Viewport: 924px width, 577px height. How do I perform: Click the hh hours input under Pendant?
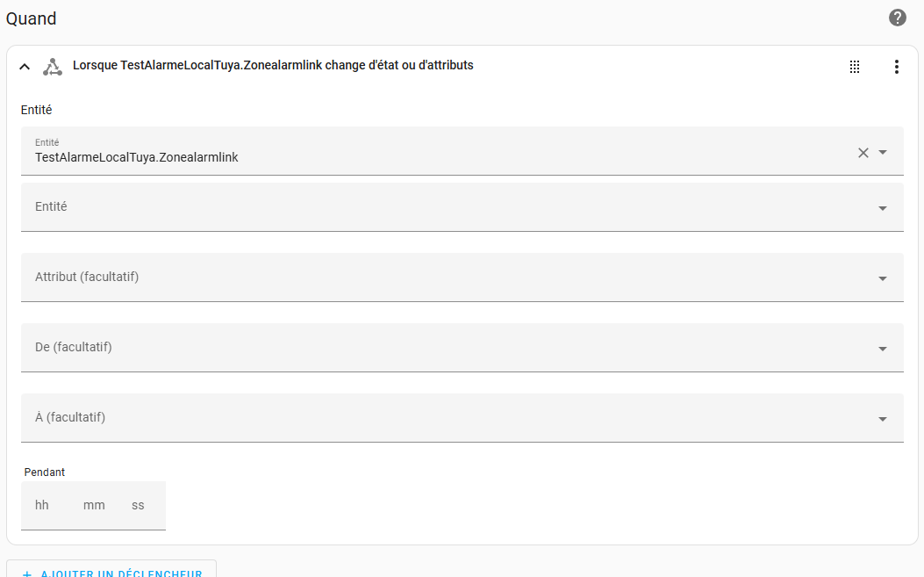point(44,506)
